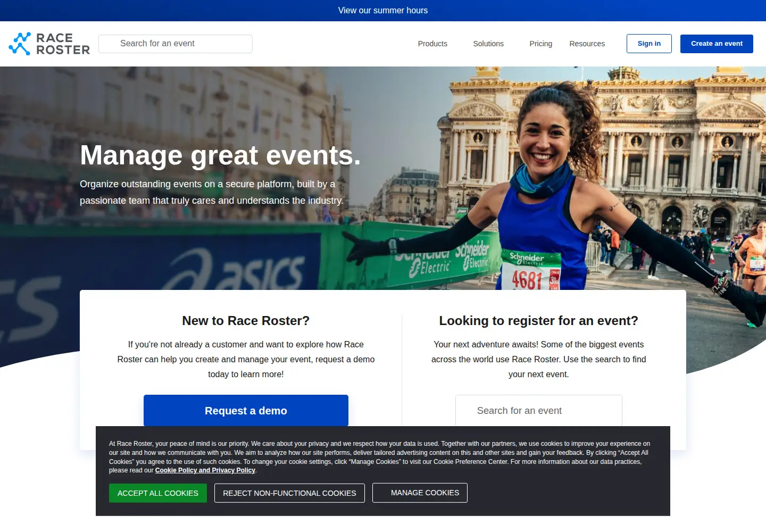Click the 'Manage great events.' headline
The image size is (766, 532).
[x=220, y=155]
